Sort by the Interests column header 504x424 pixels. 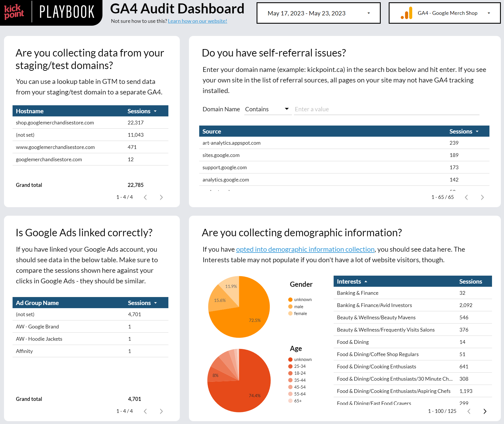349,282
